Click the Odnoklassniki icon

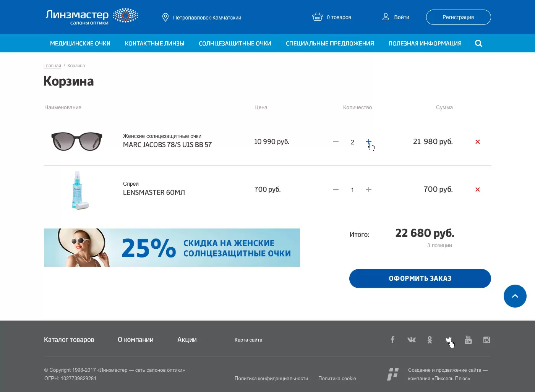pyautogui.click(x=430, y=340)
